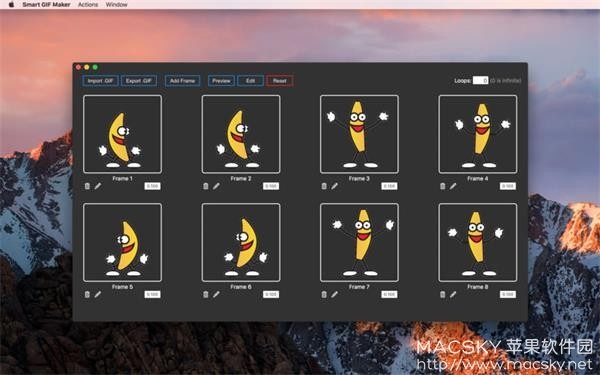Image resolution: width=600 pixels, height=375 pixels.
Task: Click trash icon under Frame 8
Action: pyautogui.click(x=443, y=294)
